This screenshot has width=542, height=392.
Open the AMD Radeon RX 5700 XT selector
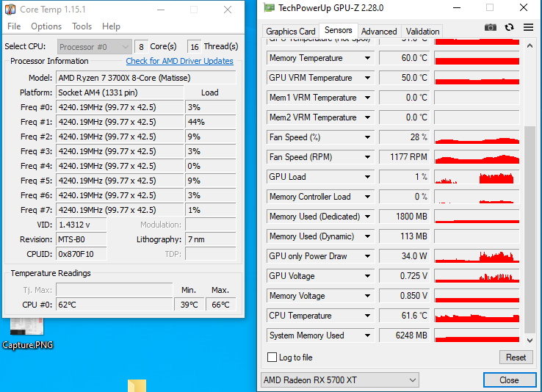tap(339, 380)
